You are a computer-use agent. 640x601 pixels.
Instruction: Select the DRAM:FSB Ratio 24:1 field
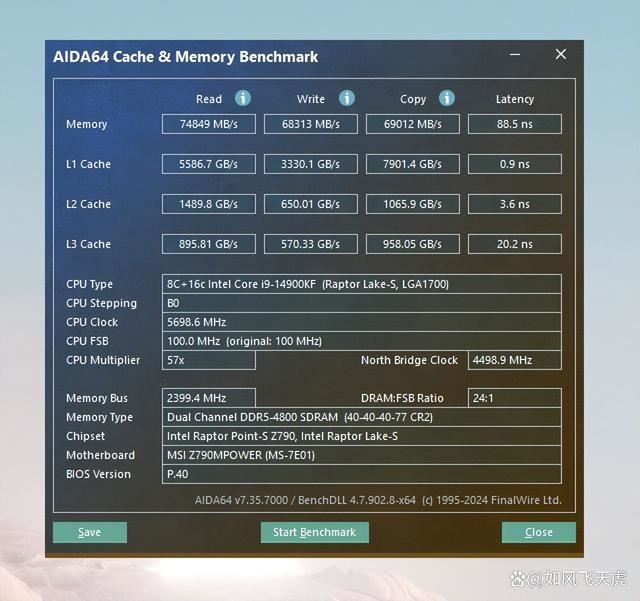tap(514, 398)
